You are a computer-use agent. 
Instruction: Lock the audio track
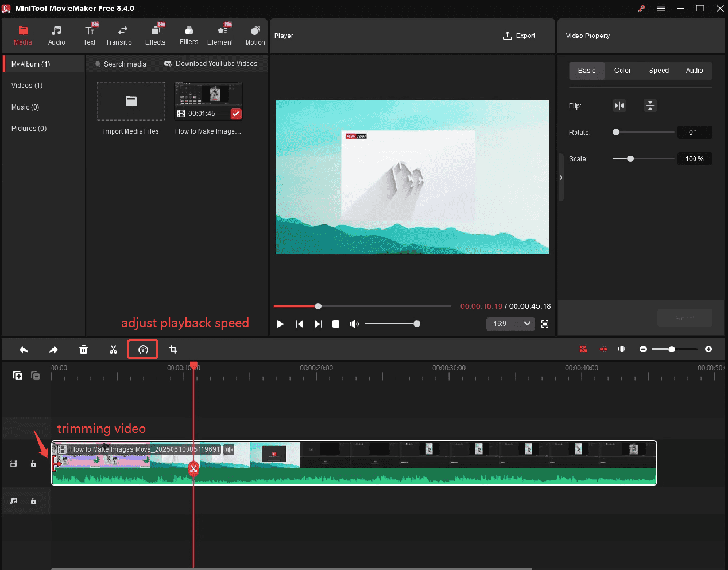33,501
